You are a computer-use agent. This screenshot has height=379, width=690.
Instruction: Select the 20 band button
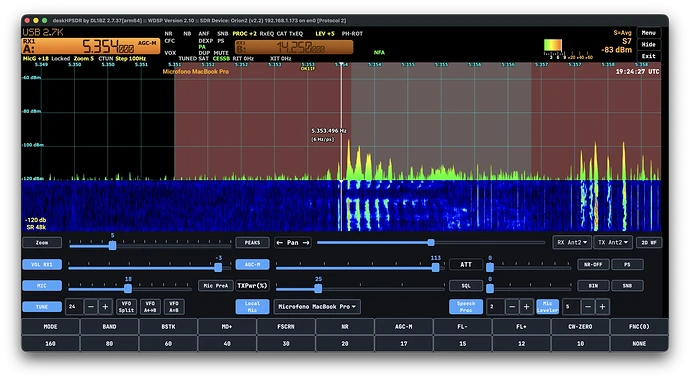click(x=345, y=343)
